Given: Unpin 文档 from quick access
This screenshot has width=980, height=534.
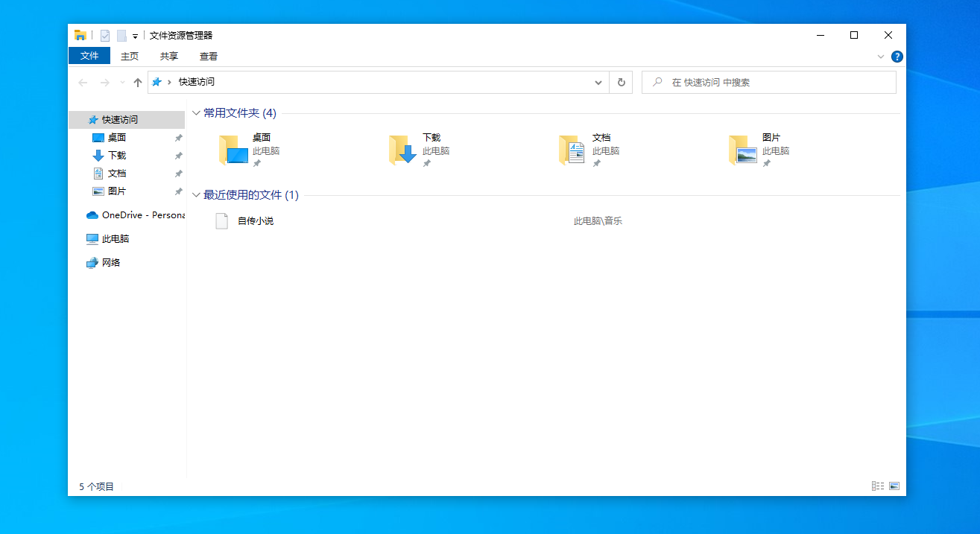Looking at the screenshot, I should 179,173.
